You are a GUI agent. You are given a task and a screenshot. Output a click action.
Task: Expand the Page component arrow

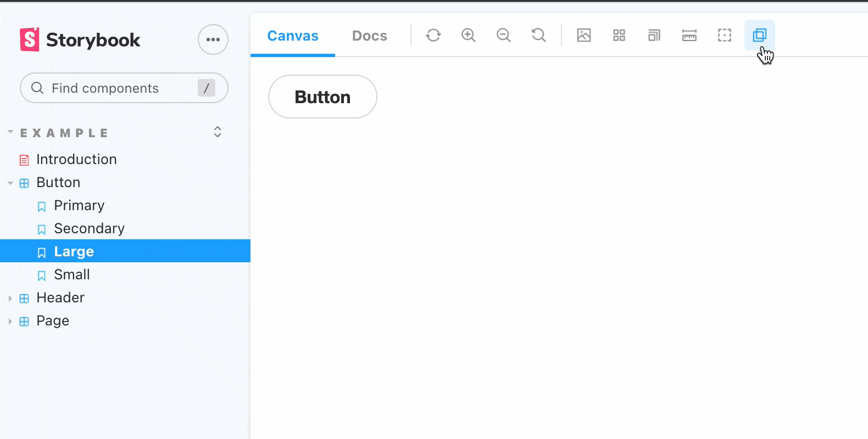[x=10, y=322]
